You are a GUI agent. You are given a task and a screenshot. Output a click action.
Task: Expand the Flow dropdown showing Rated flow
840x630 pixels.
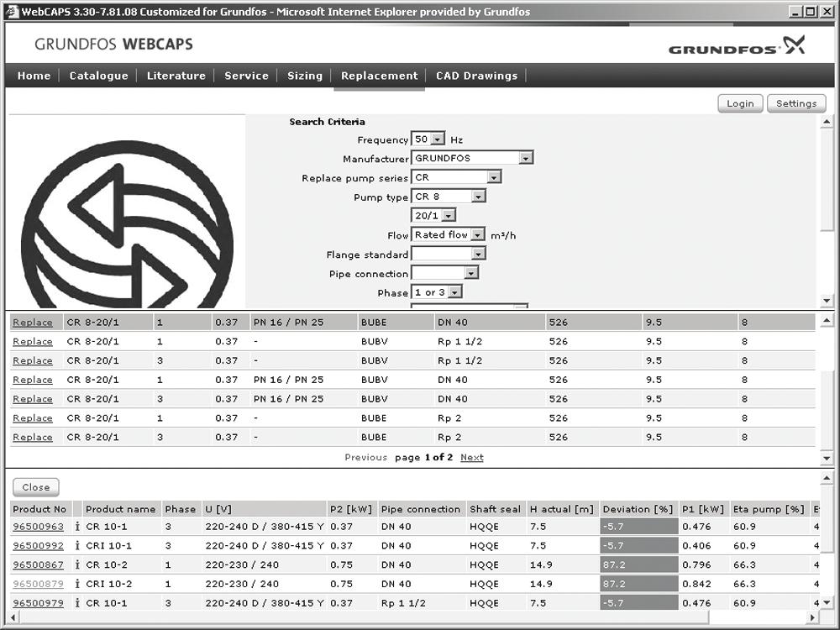tap(478, 234)
